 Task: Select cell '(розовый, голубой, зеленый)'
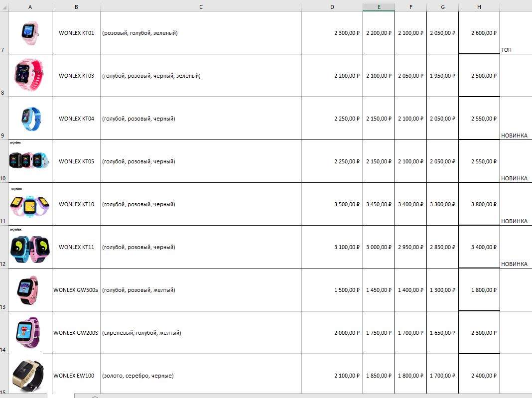[x=201, y=32]
